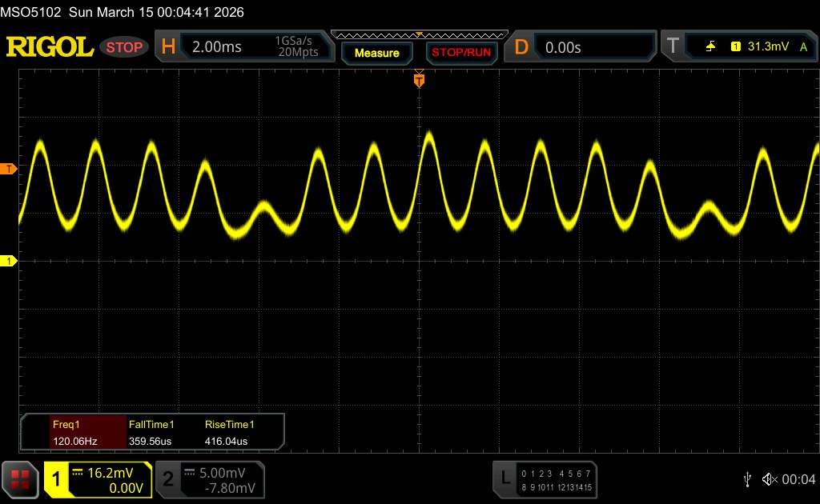Image resolution: width=820 pixels, height=504 pixels.
Task: Open the logic analyzer L channels panel
Action: pos(504,478)
